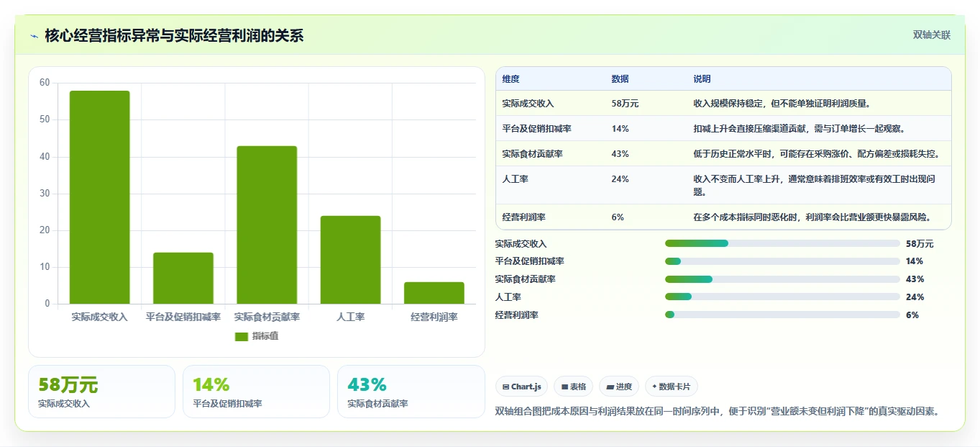This screenshot has height=447, width=980.
Task: Click the 实际食材贡献率 bar in chart
Action: tap(267, 225)
